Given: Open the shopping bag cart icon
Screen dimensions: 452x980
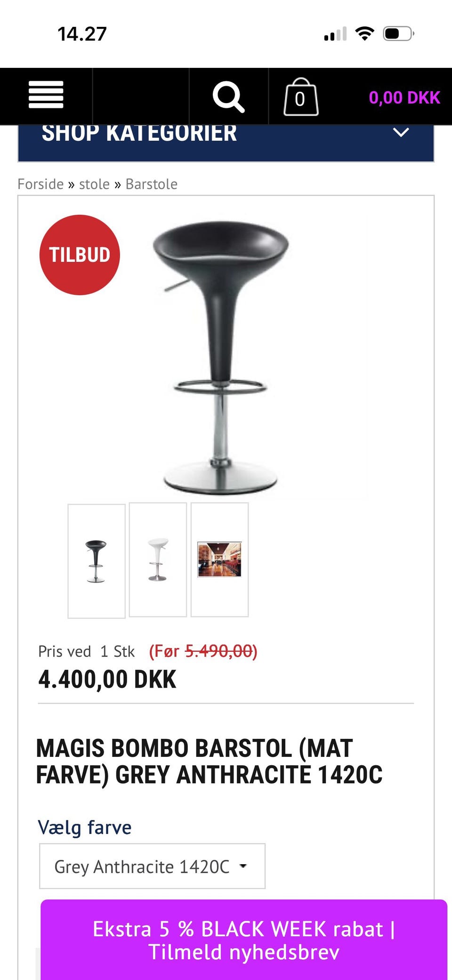Looking at the screenshot, I should point(301,97).
